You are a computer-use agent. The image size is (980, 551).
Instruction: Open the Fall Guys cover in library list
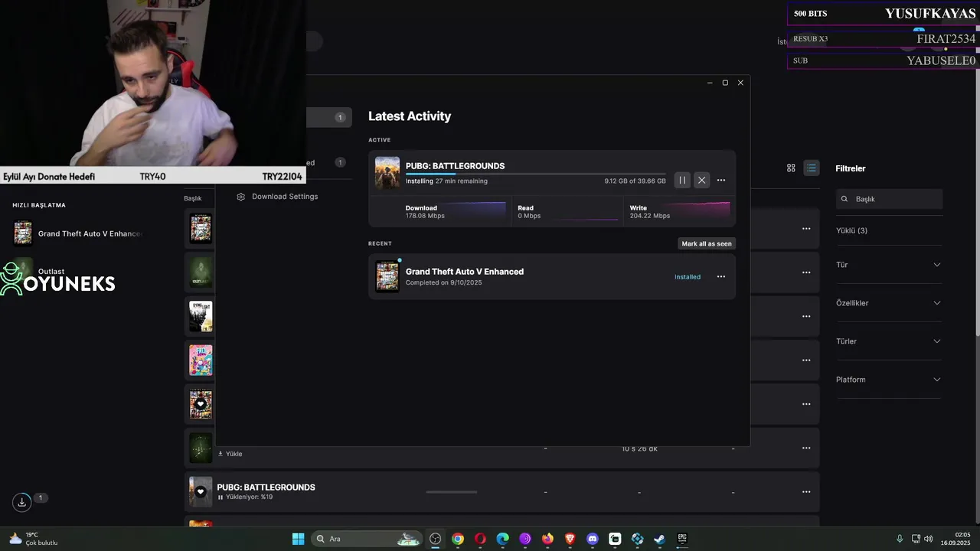coord(201,360)
